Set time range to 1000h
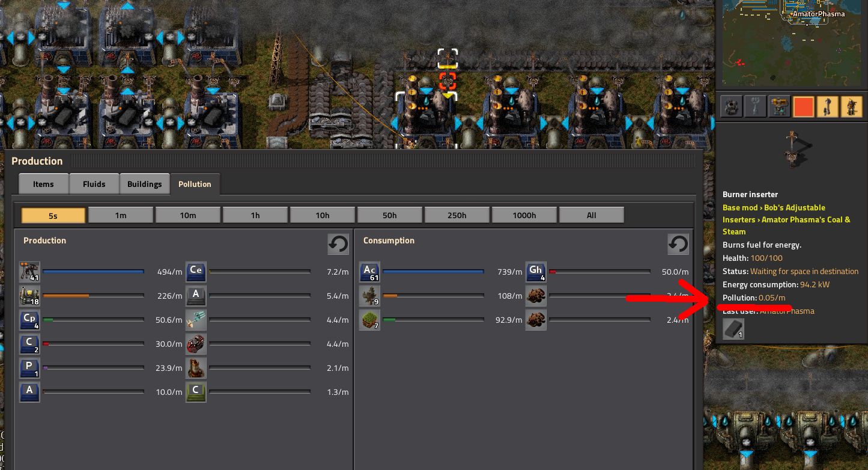The height and width of the screenshot is (470, 868). [524, 215]
